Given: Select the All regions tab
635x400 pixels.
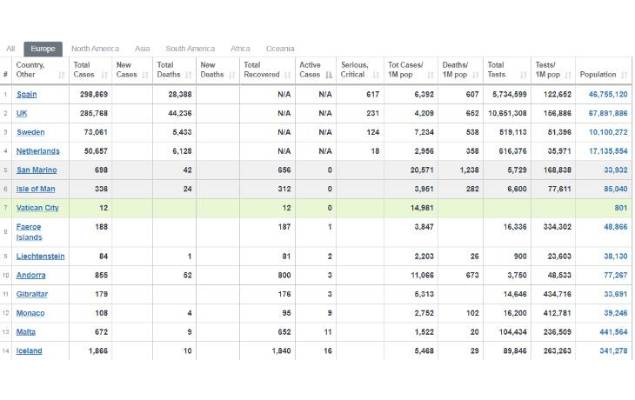Looking at the screenshot, I should (11, 48).
